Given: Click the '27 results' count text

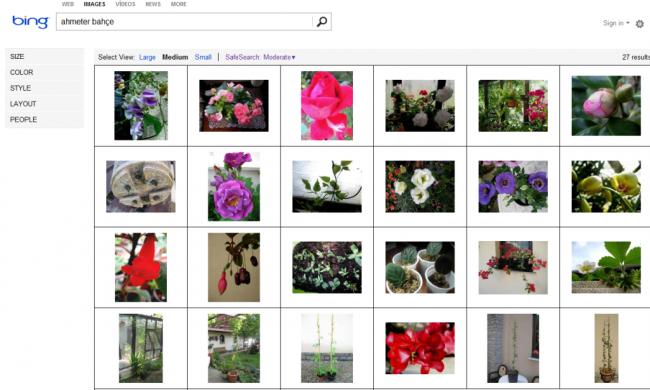Looking at the screenshot, I should click(636, 57).
